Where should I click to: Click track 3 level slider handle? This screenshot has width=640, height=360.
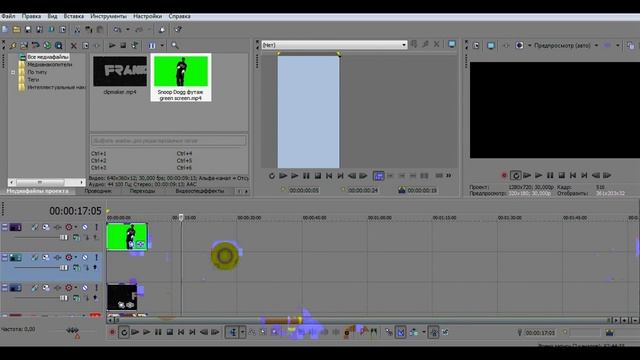point(64,298)
